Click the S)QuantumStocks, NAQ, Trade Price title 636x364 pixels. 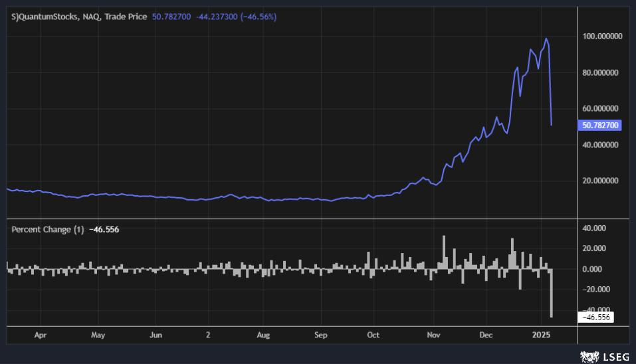pos(79,17)
